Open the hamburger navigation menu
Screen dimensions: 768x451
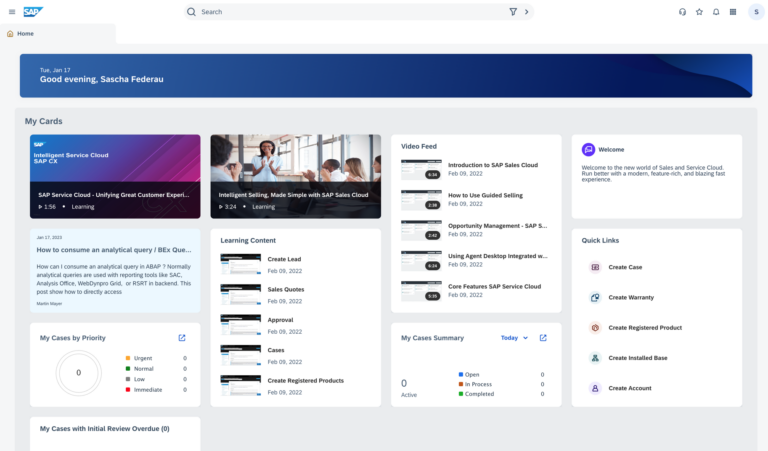pyautogui.click(x=12, y=12)
